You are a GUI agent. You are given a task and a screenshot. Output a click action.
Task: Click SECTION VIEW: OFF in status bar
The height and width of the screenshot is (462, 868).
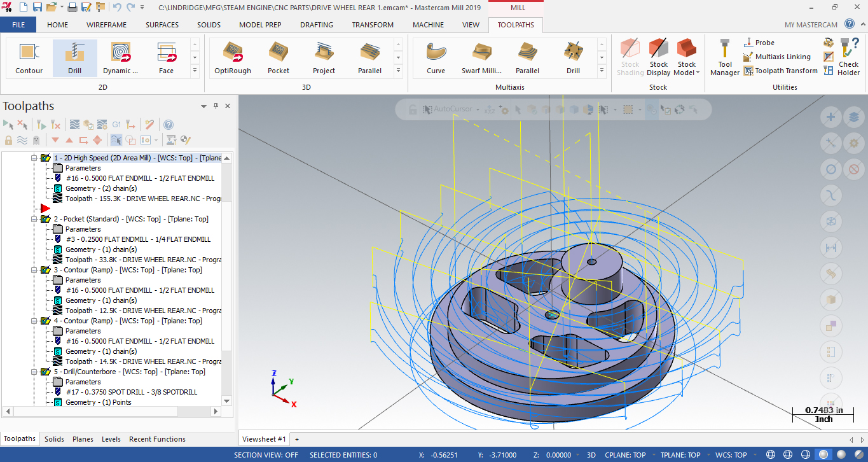tap(266, 455)
